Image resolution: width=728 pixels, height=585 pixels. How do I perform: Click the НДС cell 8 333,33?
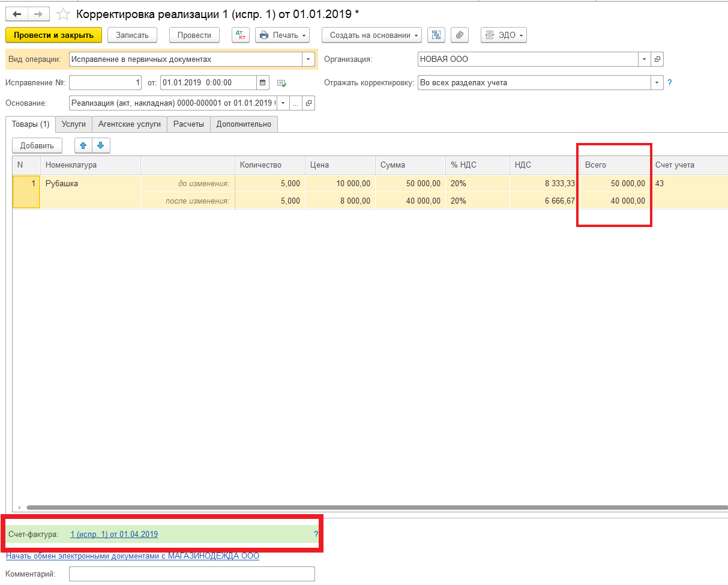tap(544, 184)
